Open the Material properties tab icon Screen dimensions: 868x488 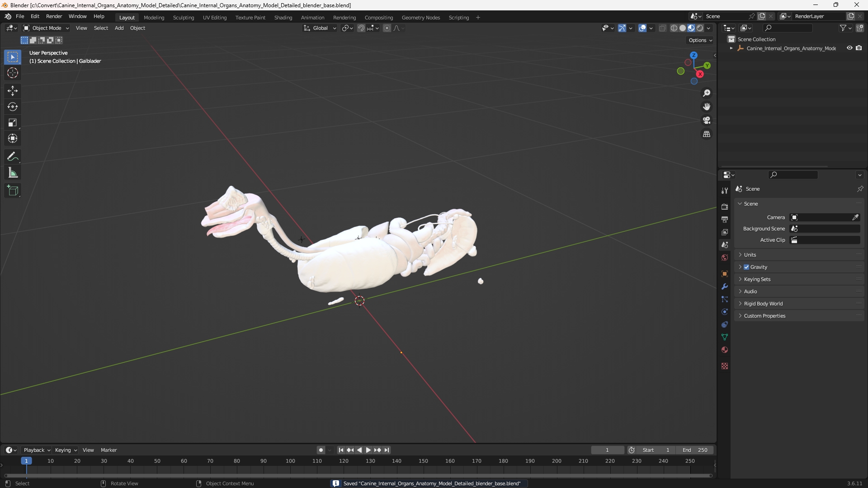point(725,350)
